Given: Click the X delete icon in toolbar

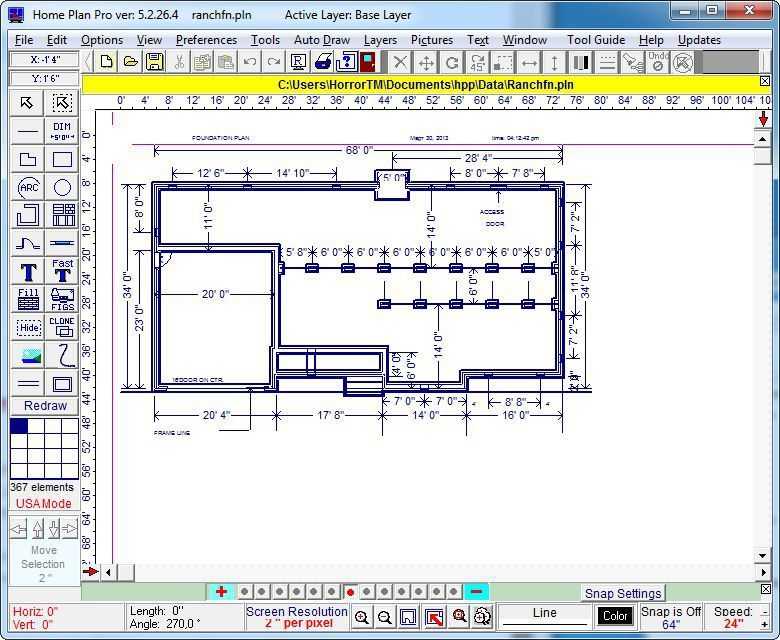Looking at the screenshot, I should tap(400, 63).
